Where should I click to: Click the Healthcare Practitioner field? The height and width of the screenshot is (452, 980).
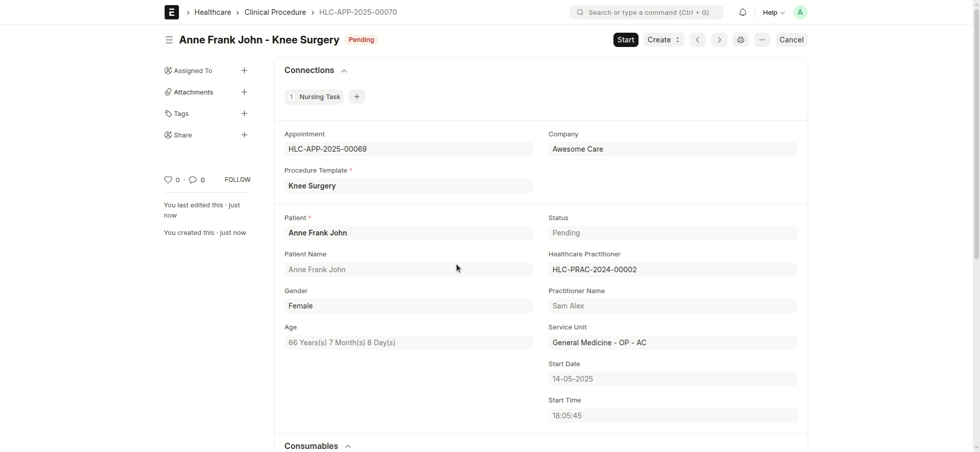673,270
